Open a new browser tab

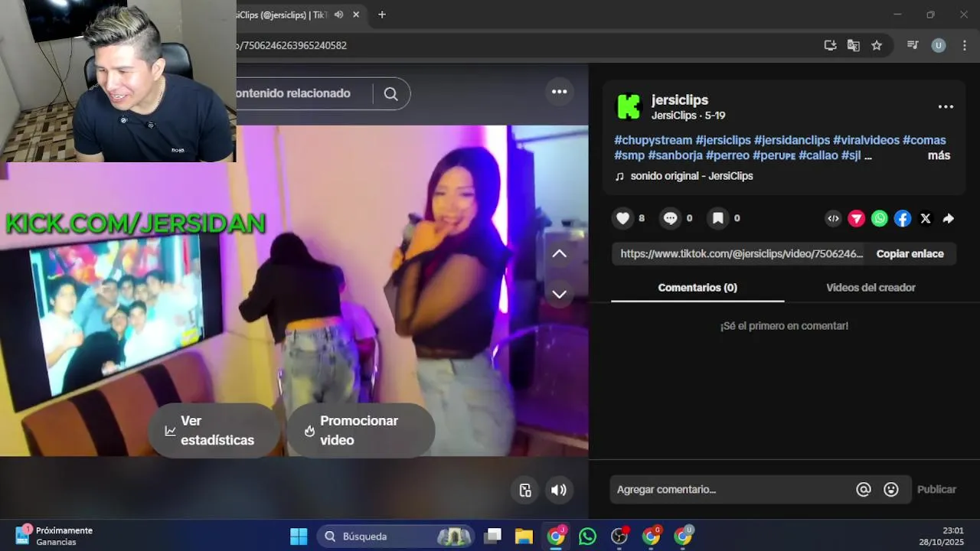coord(382,15)
